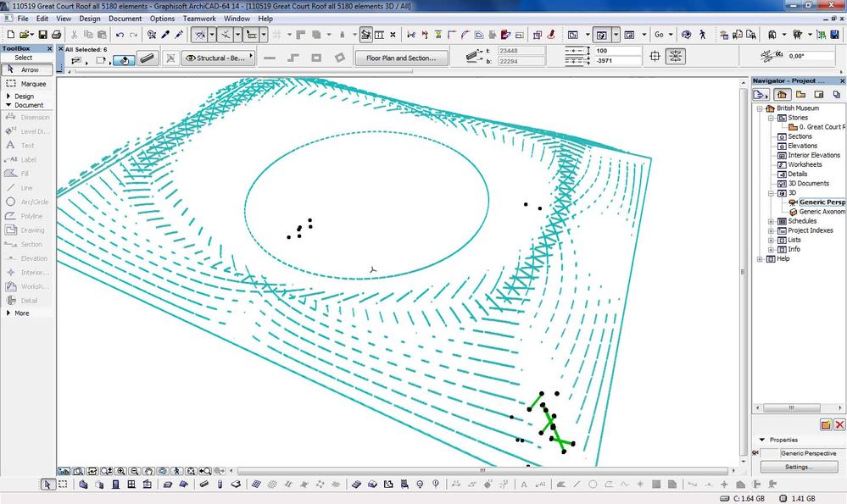Select the Window tool icon in the bottom toolbar
The image size is (847, 504).
pyautogui.click(x=131, y=484)
